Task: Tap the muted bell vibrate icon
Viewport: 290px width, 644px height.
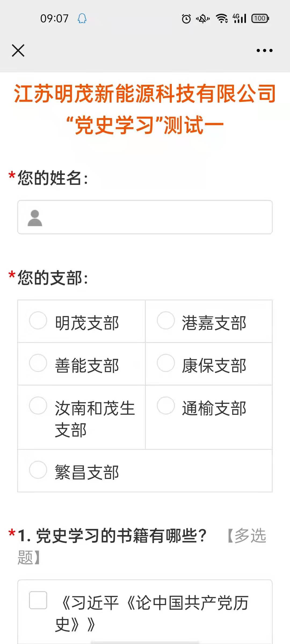Action: [203, 19]
